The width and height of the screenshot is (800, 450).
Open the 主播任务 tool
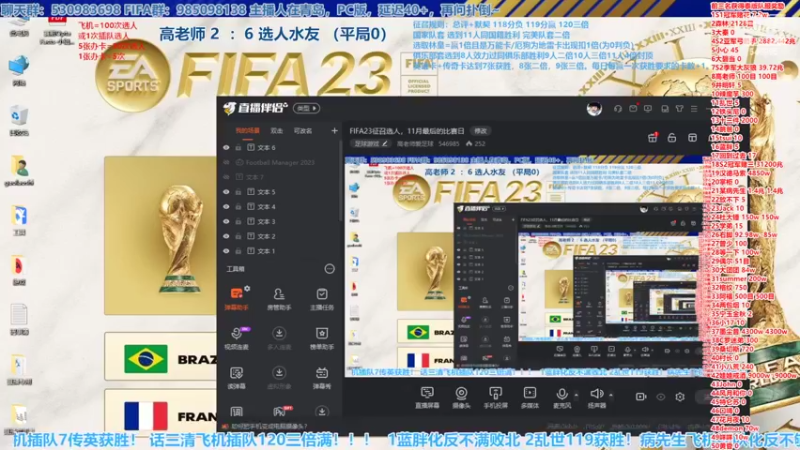point(321,298)
